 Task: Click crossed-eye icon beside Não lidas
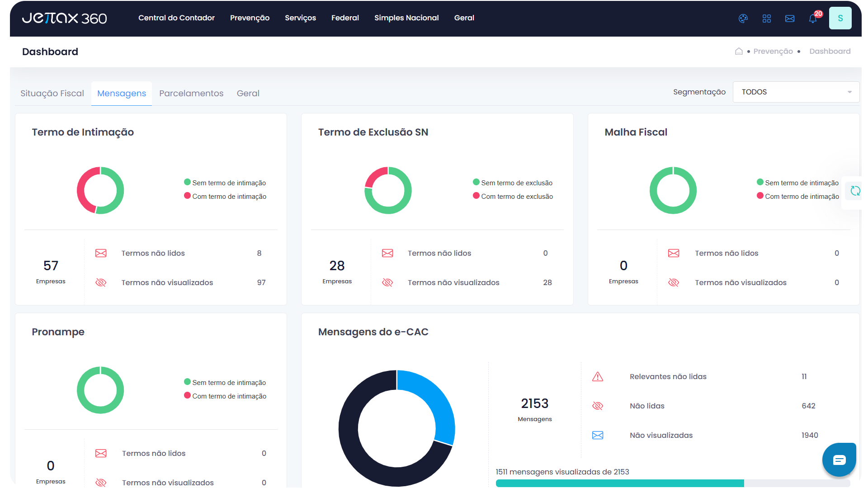tap(598, 406)
